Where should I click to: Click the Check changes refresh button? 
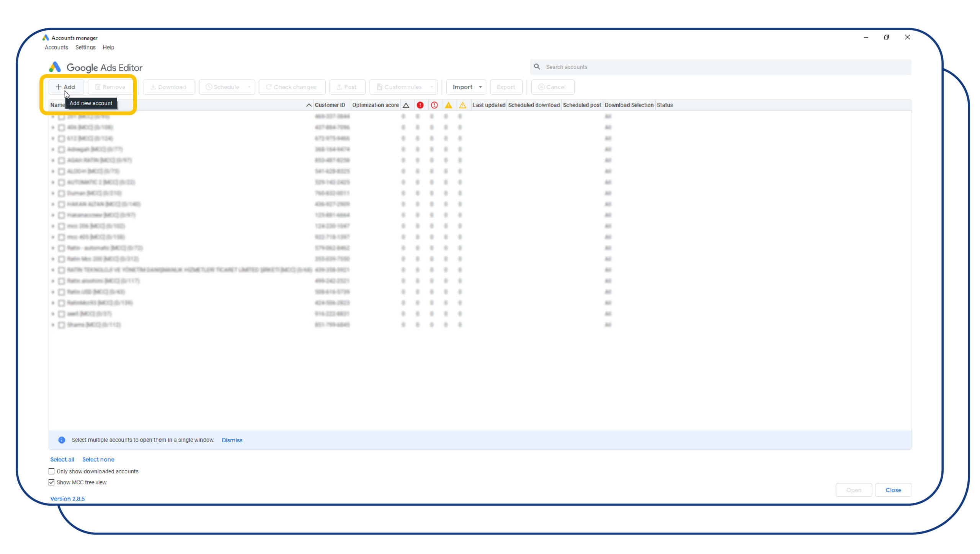tap(292, 87)
